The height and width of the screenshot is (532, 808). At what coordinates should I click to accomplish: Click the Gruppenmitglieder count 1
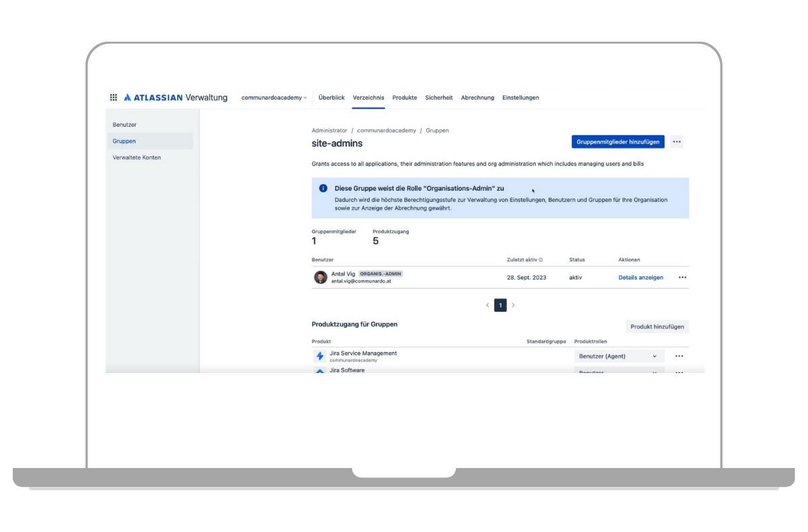coord(314,241)
